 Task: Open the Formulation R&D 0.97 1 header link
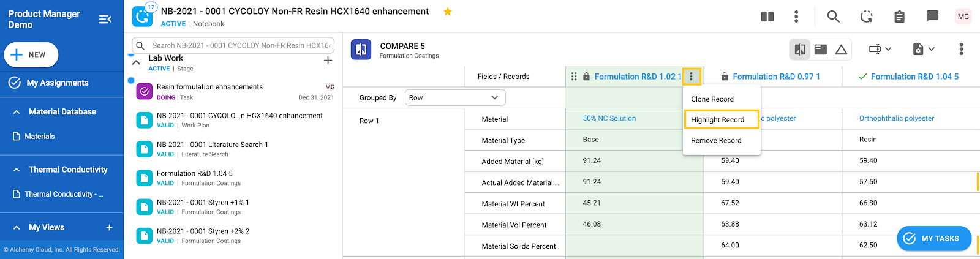(776, 77)
